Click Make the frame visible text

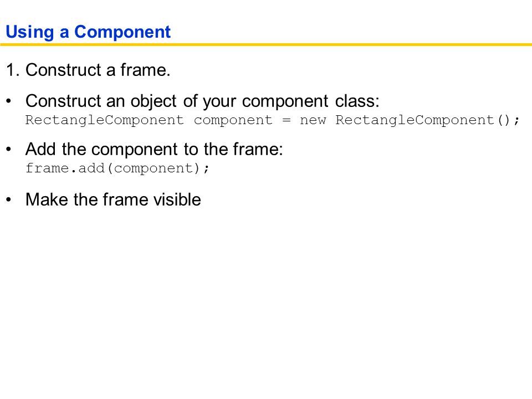[x=113, y=199]
